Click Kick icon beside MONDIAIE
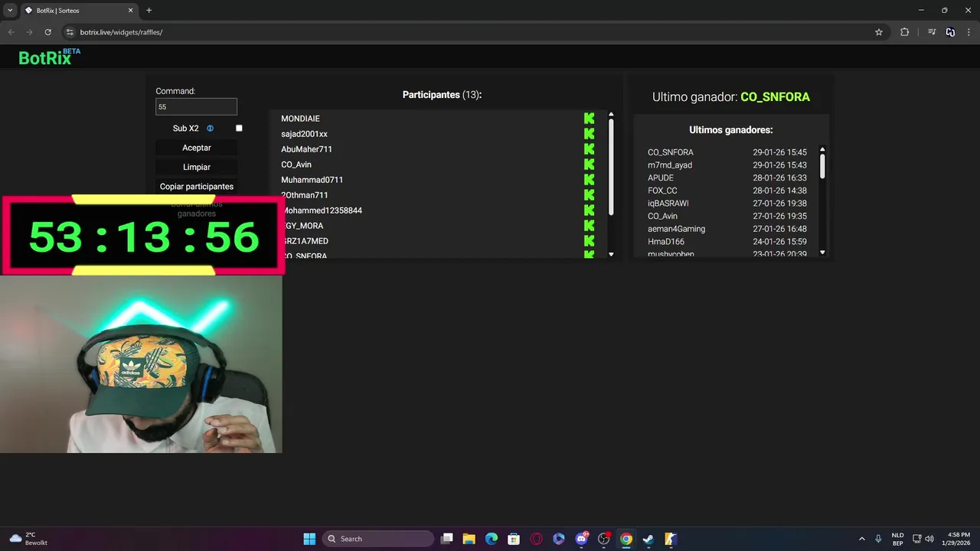 click(589, 119)
